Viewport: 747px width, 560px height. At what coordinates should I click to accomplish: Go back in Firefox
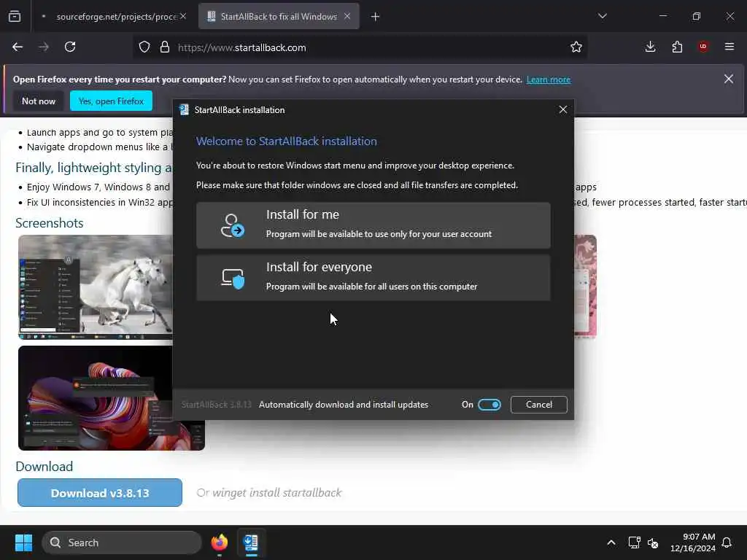point(18,47)
